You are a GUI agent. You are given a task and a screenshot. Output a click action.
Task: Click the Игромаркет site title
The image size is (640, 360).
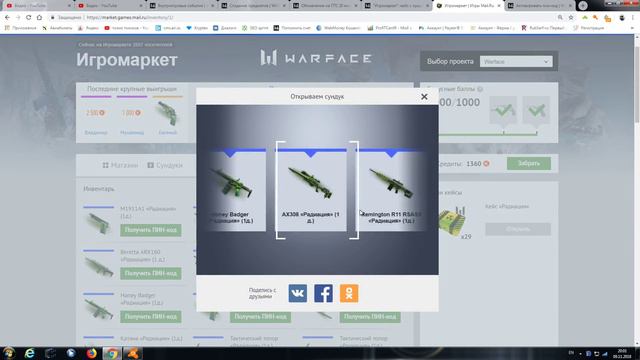coord(127,60)
